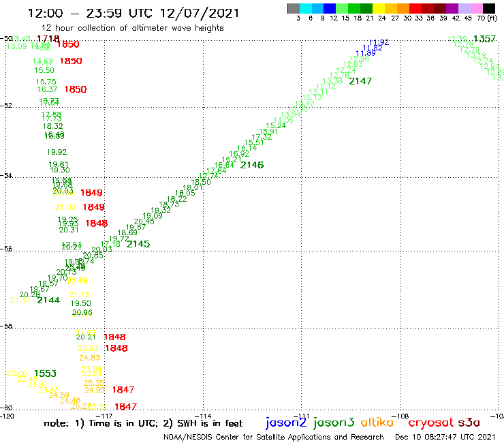Viewport: 504px width, 443px height.
Task: Select the dark blue swatch in the color scale
Action: point(330,8)
